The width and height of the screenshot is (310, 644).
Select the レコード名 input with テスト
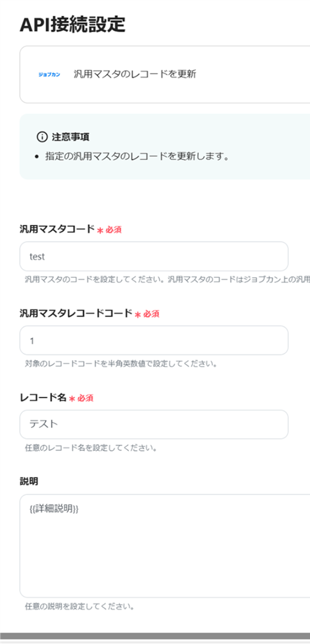click(x=154, y=425)
